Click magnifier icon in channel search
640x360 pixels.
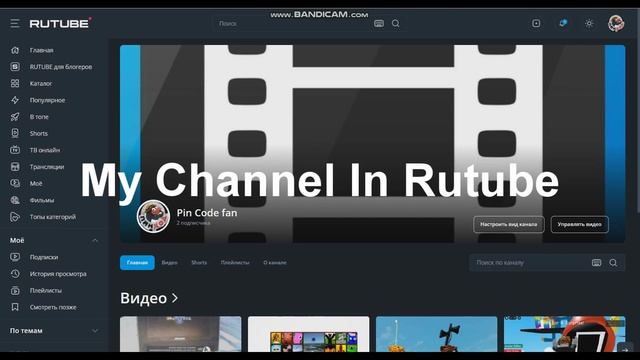point(613,263)
